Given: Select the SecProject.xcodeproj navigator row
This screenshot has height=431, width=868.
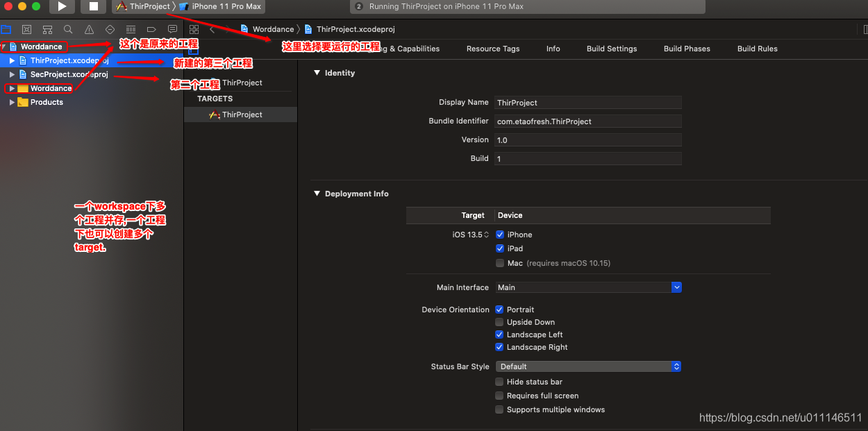Looking at the screenshot, I should pyautogui.click(x=92, y=74).
